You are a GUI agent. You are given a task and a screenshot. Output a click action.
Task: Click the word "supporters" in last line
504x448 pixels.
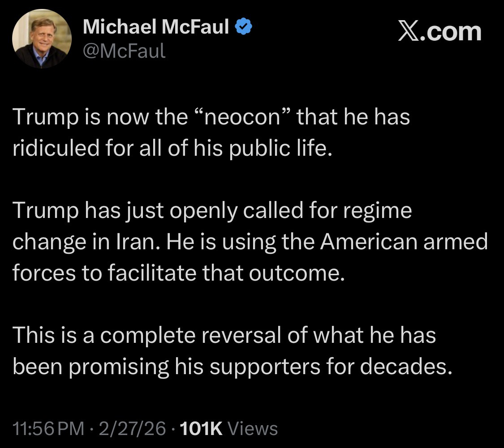point(265,367)
